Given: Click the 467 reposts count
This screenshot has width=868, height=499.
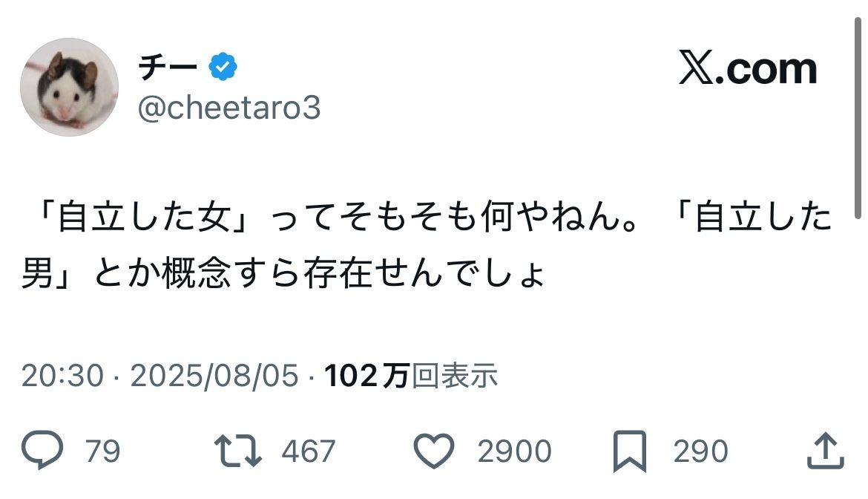Looking at the screenshot, I should coord(309,451).
